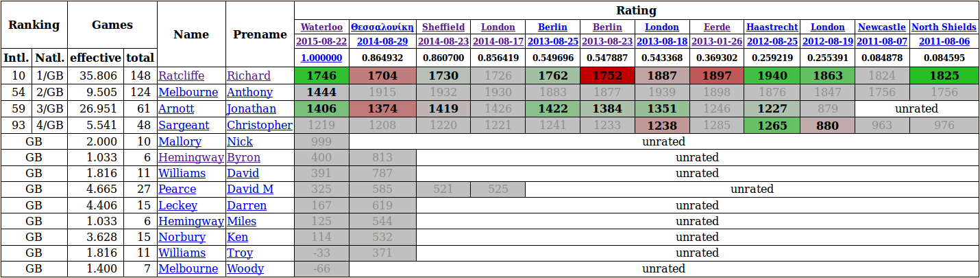This screenshot has height=278, width=980.
Task: Click the 1.000000 weight link
Action: pos(321,58)
